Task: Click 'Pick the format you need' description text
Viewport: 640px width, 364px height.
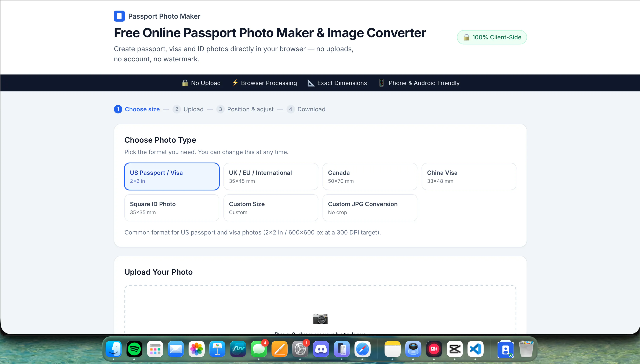Action: [207, 152]
